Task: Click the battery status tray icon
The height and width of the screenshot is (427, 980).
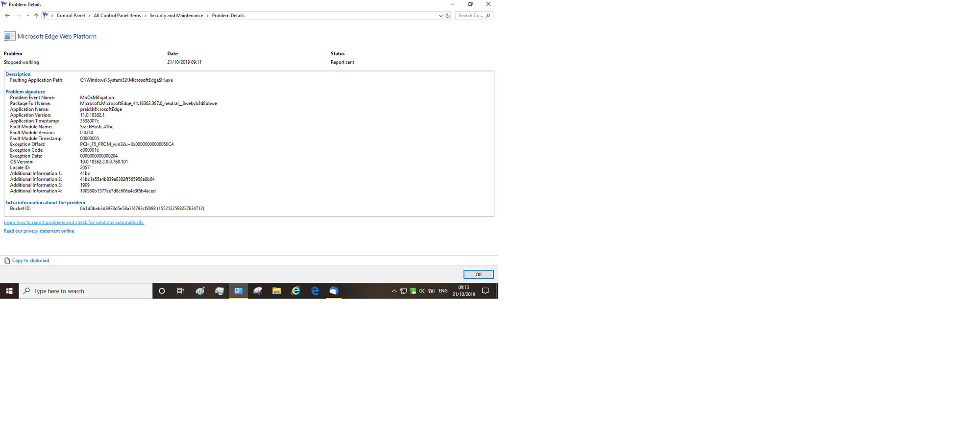Action: tap(431, 291)
